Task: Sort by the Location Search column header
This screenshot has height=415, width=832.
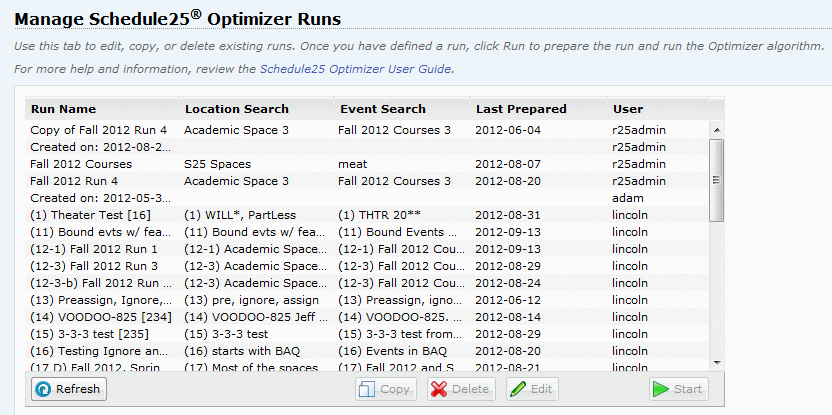Action: (x=256, y=109)
